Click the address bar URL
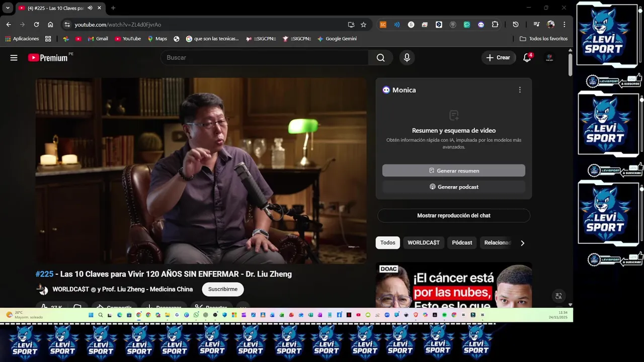 pyautogui.click(x=118, y=25)
